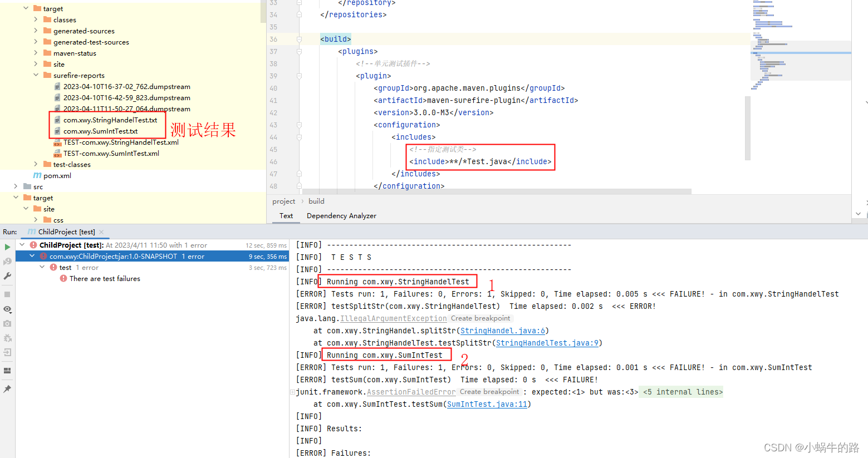This screenshot has height=458, width=868.
Task: Click the include **/*Test.java line
Action: (x=480, y=161)
